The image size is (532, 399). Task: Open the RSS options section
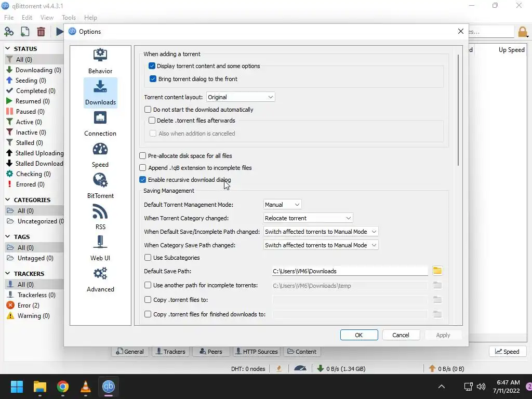[100, 217]
